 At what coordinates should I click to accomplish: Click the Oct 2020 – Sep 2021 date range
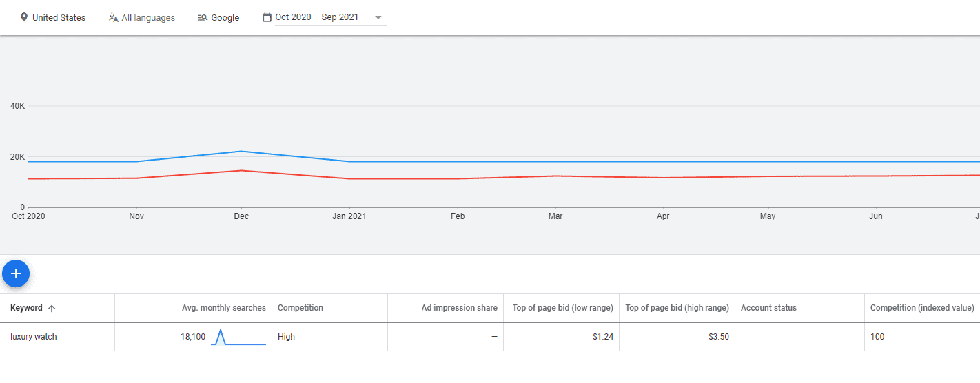click(316, 17)
